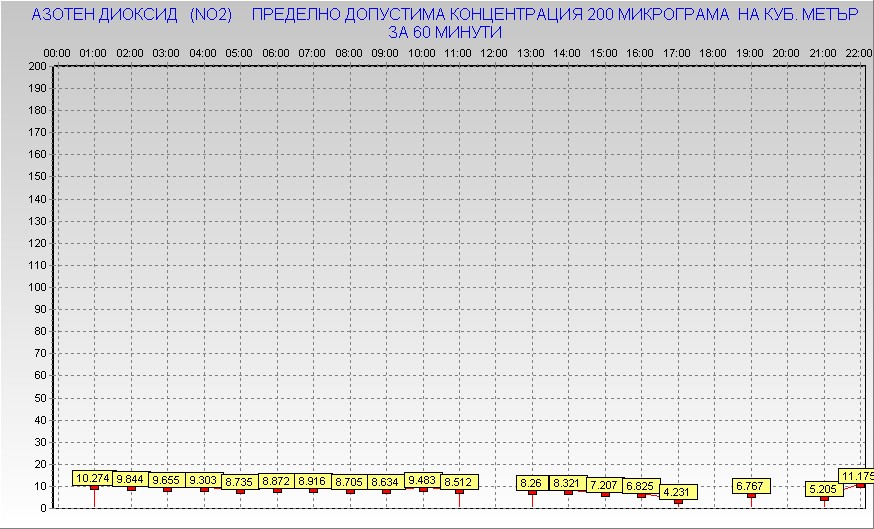Click the 10.274 data label at 01:00
The width and height of the screenshot is (874, 529).
94,478
